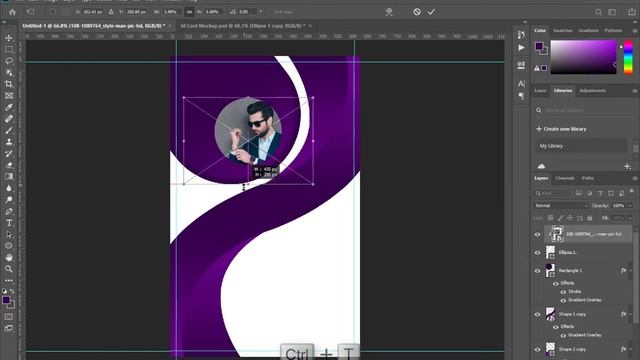Select the Zoom tool
This screenshot has height=360, width=640.
9,269
